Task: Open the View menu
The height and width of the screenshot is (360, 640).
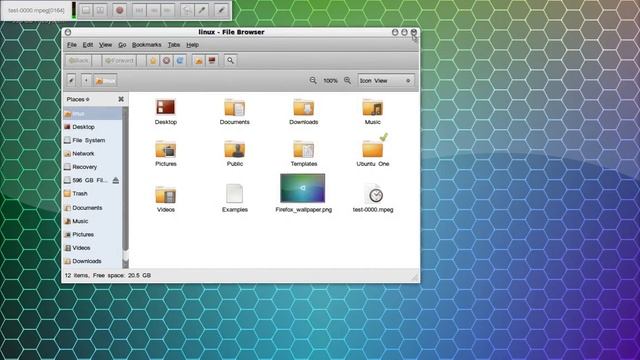Action: [x=105, y=45]
